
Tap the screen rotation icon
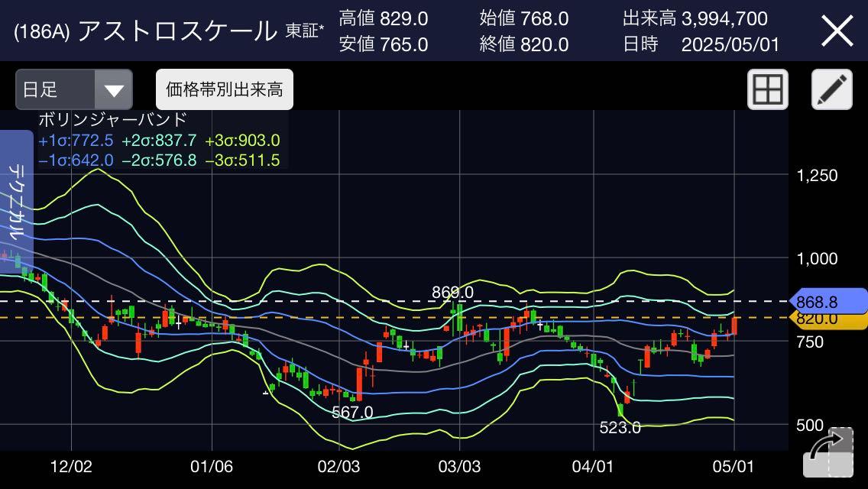point(828,454)
